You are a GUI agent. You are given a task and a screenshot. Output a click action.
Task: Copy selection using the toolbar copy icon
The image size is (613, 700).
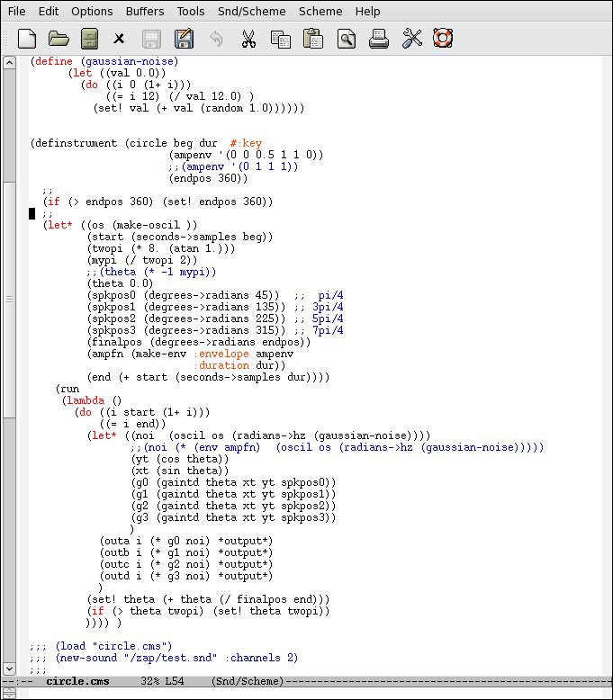tap(281, 39)
